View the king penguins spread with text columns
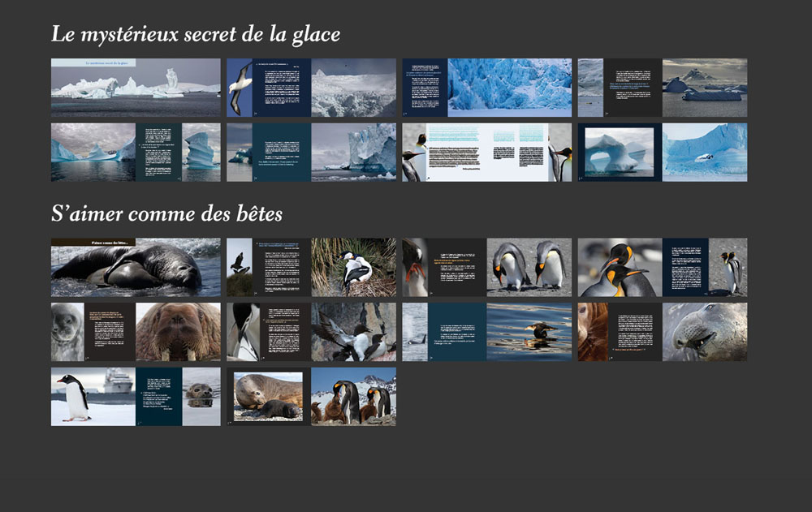Screen dimensions: 812x512 [486, 153]
